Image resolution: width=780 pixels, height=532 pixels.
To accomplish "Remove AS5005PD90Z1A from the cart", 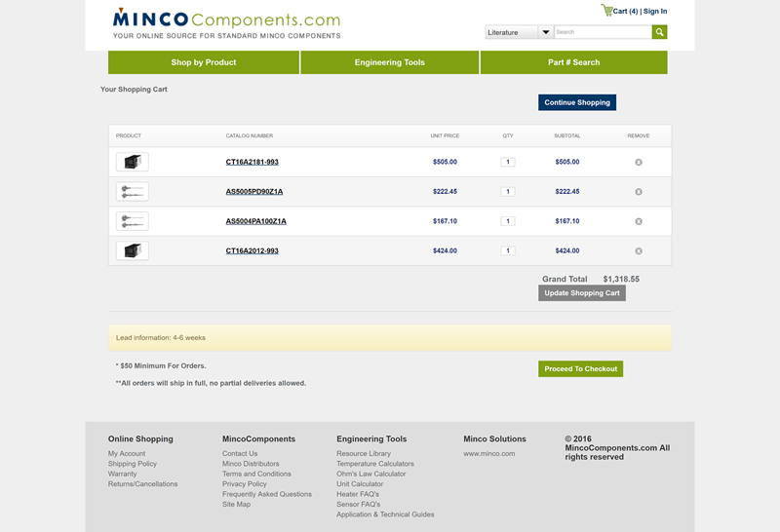I will coord(639,192).
